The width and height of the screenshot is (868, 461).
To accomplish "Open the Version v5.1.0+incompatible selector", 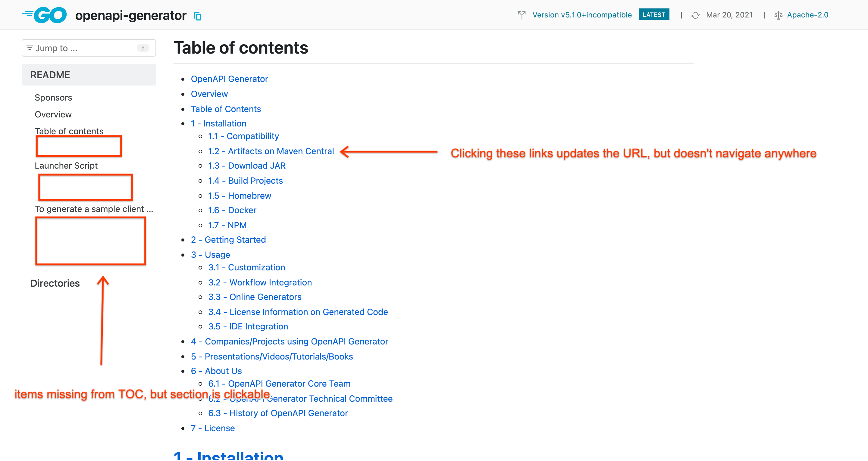I will (x=582, y=14).
